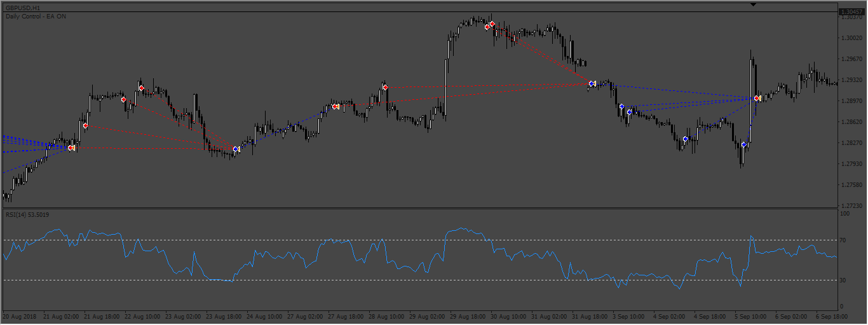Click the blue marker where the red dashed lines converge
Viewport: 868px width, 325px height.
pos(591,83)
